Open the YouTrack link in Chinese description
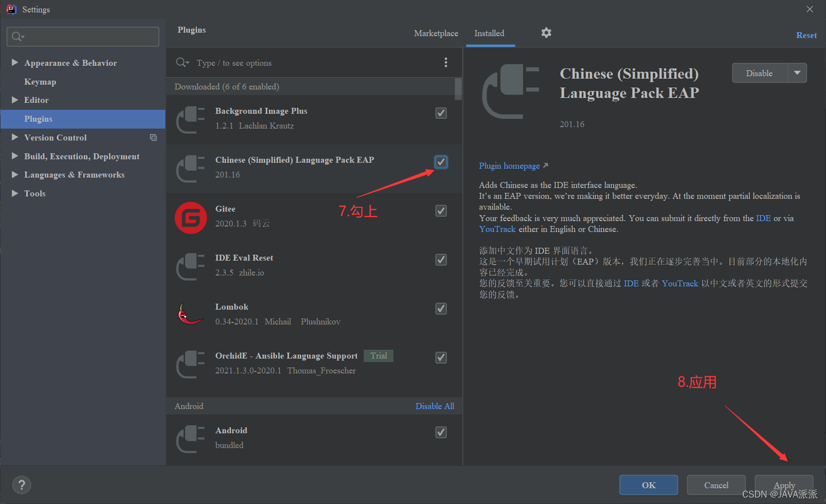Image resolution: width=826 pixels, height=504 pixels. (x=680, y=283)
